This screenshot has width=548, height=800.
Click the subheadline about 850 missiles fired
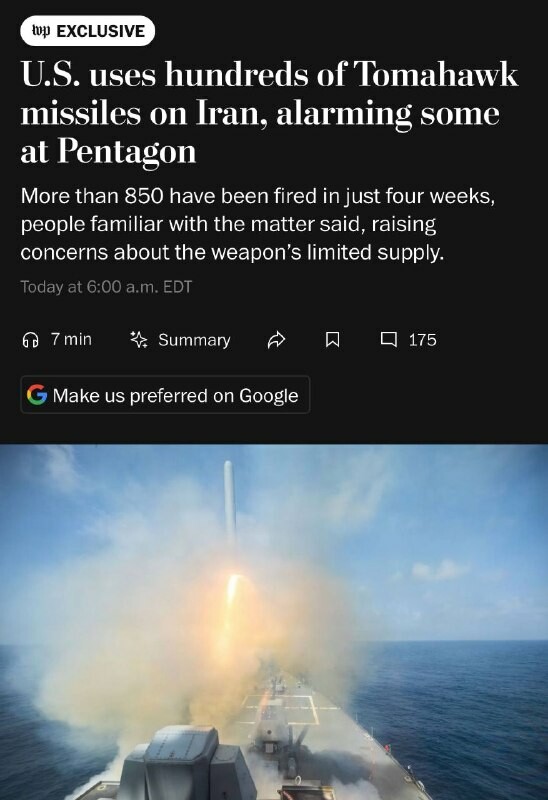[x=258, y=224]
